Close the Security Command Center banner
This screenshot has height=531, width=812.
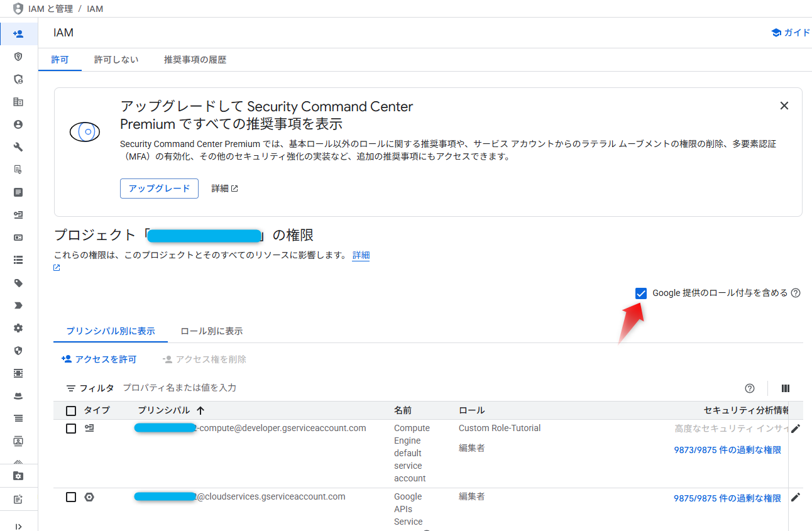click(784, 106)
